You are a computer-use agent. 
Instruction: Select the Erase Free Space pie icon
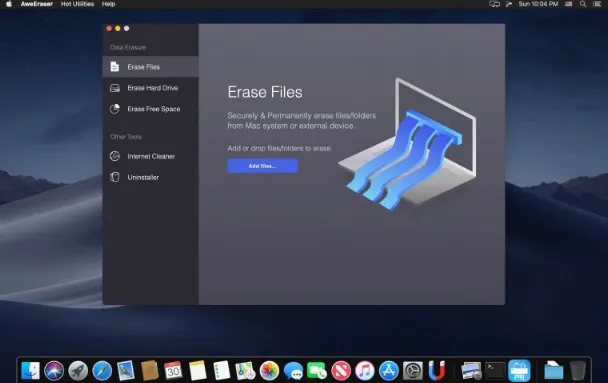tap(114, 109)
